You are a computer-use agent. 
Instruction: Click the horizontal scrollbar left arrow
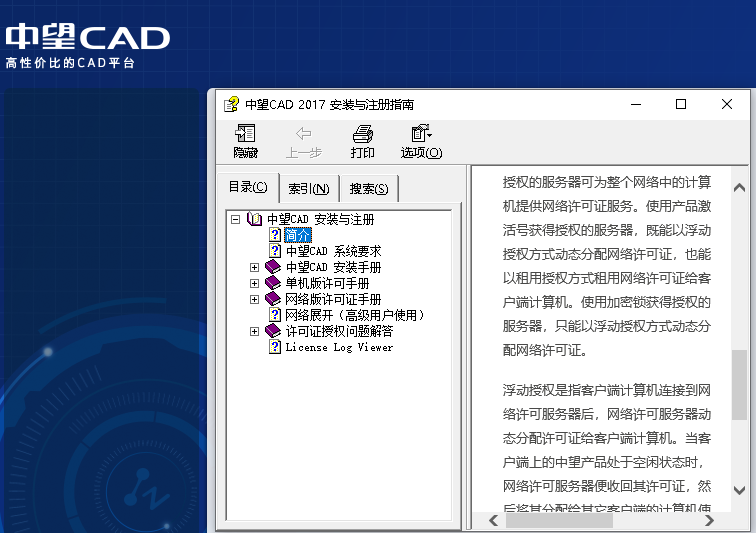[493, 520]
